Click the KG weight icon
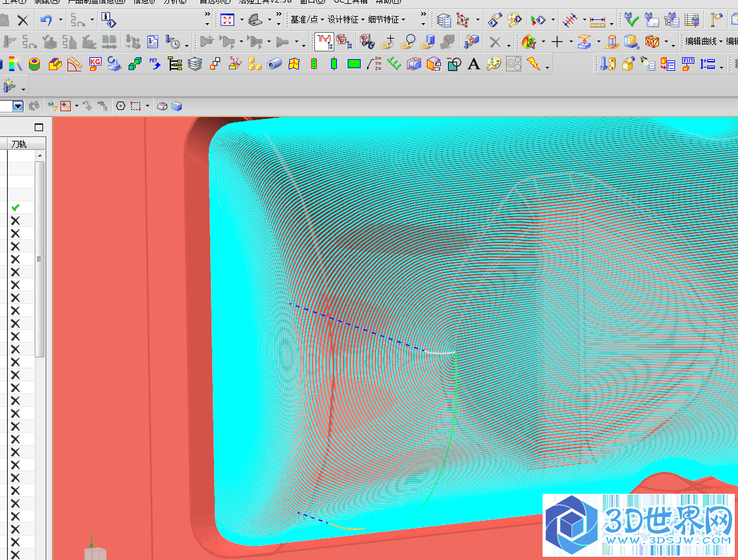Screen dimensions: 738x560 click(95, 64)
